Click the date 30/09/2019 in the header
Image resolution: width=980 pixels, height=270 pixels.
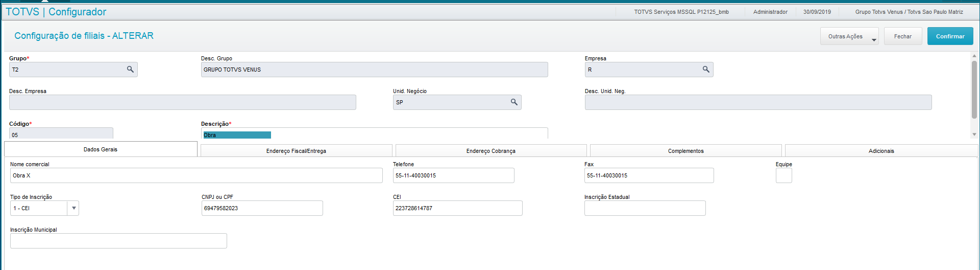pyautogui.click(x=817, y=12)
